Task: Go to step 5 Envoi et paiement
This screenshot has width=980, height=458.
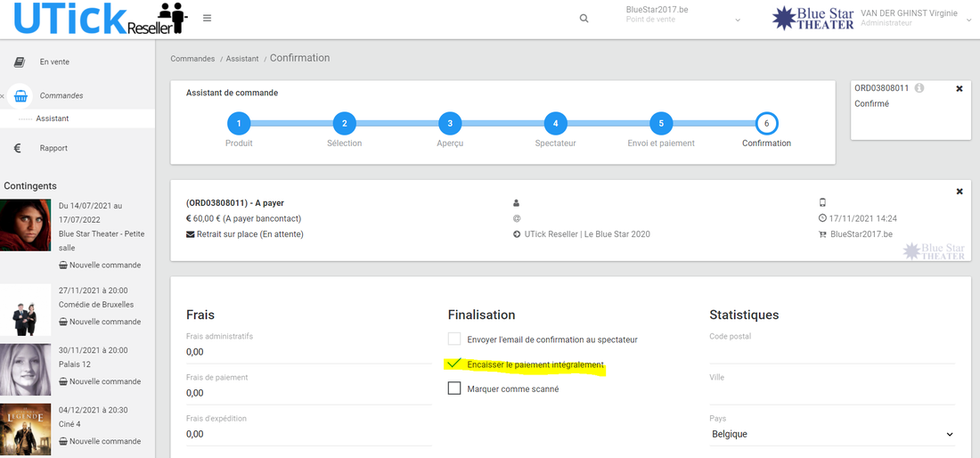Action: pos(659,124)
